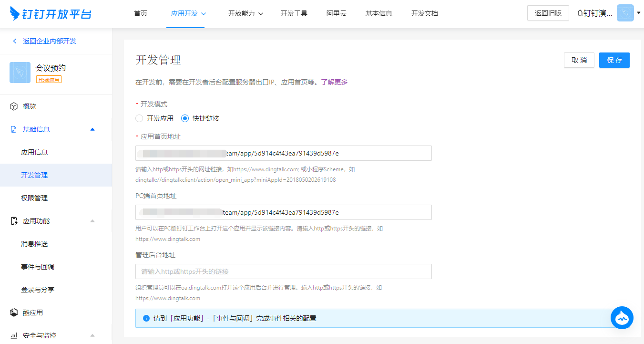Open the floating help assistant button
The height and width of the screenshot is (344, 644).
point(622,318)
